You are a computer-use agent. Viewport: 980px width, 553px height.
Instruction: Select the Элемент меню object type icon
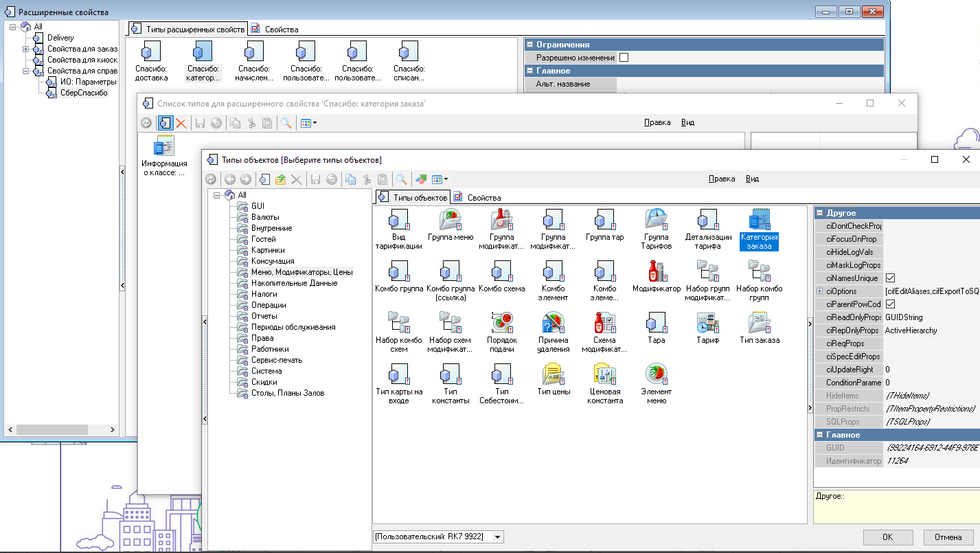pos(656,374)
